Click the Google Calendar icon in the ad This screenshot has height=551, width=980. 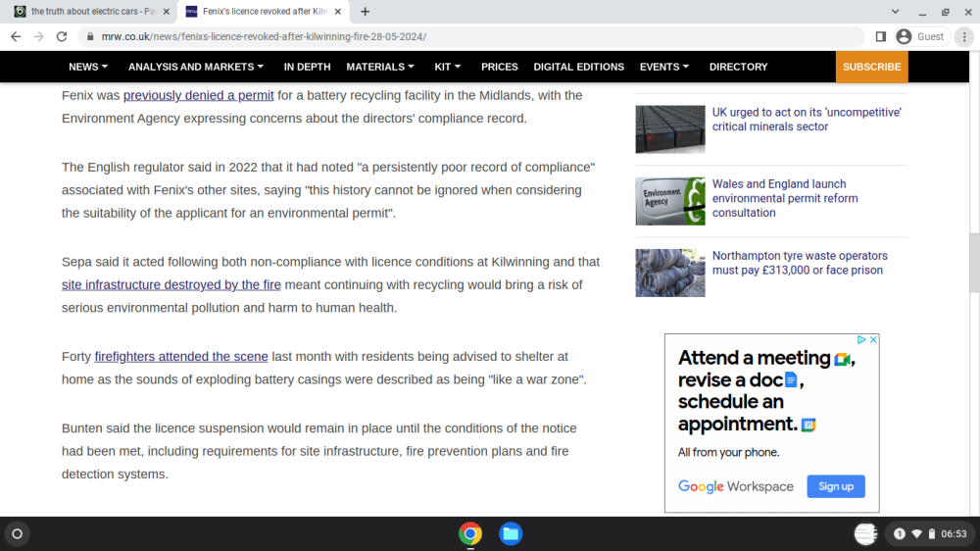pos(808,426)
